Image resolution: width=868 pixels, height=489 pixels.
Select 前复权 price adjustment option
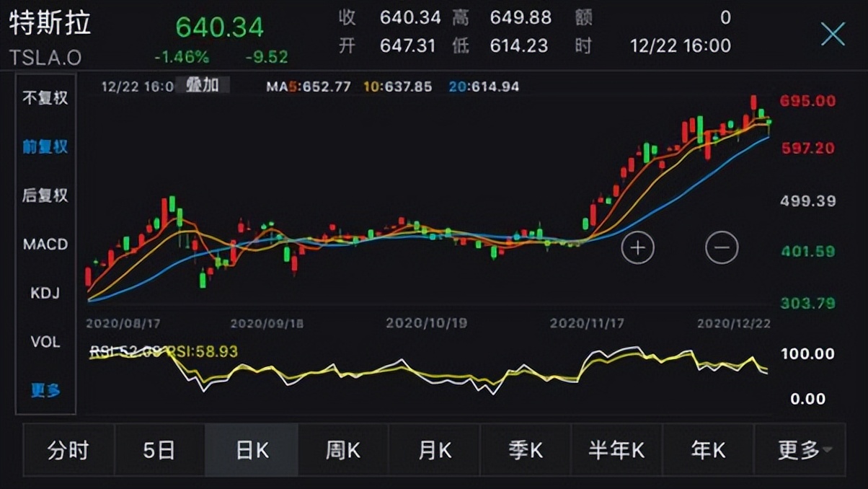pyautogui.click(x=45, y=146)
